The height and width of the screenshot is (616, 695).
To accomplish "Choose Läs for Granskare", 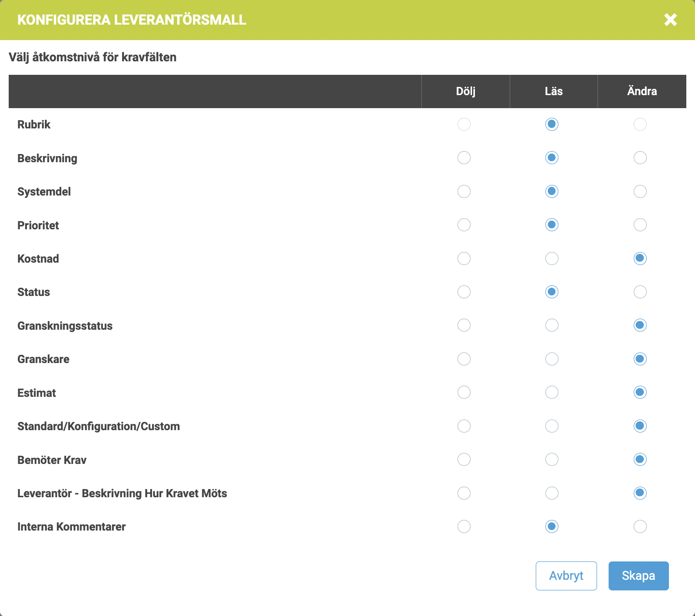I will point(552,359).
